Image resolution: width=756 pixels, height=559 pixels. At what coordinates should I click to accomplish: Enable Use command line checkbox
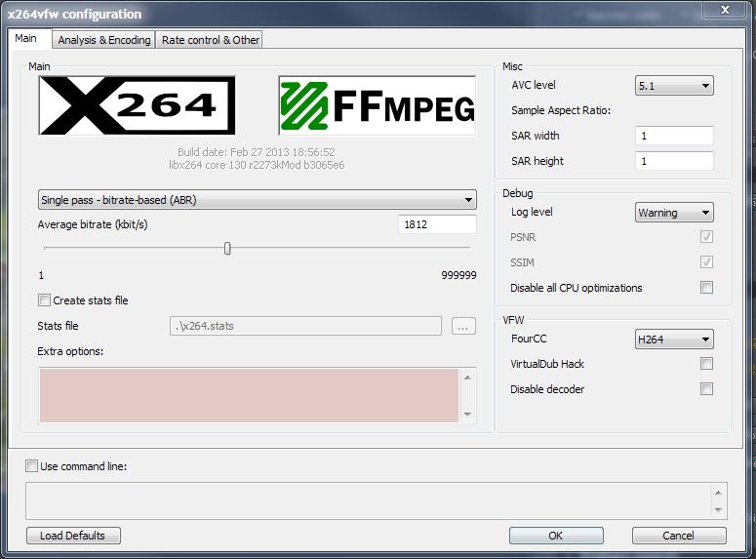click(x=31, y=466)
